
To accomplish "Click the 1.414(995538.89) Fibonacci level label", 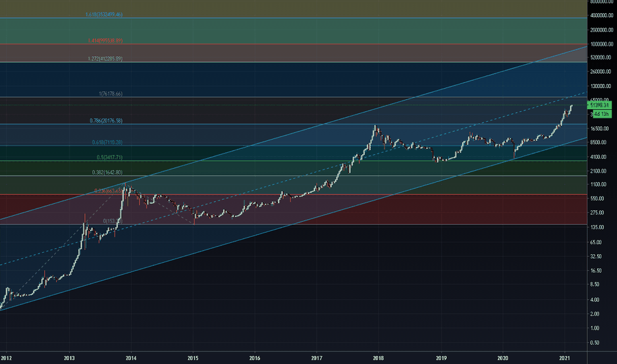I will click(105, 40).
